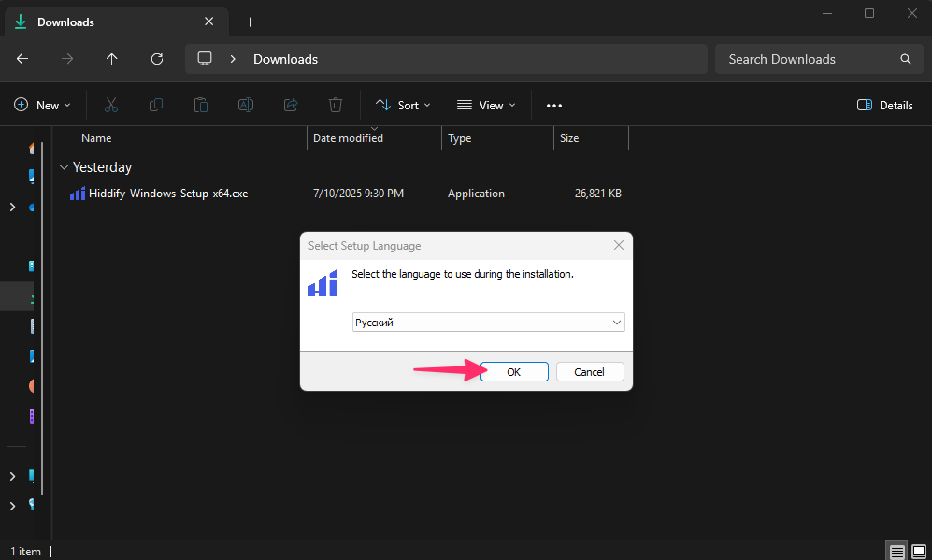Go back in folder history
Viewport: 932px width, 560px height.
point(22,59)
